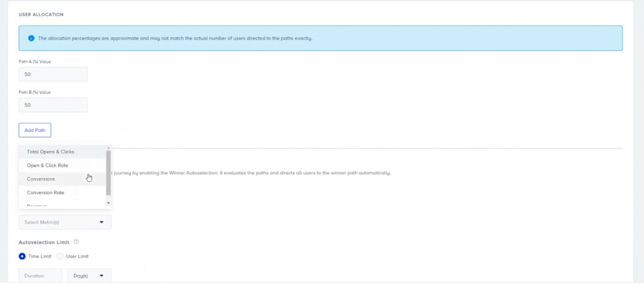This screenshot has height=285, width=644.
Task: Click the metric list scrollbar thumb
Action: coord(108,172)
